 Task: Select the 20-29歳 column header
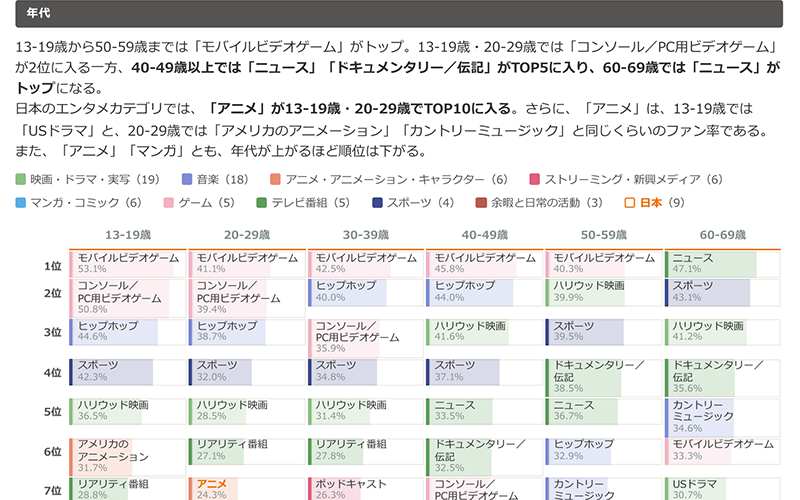point(247,235)
